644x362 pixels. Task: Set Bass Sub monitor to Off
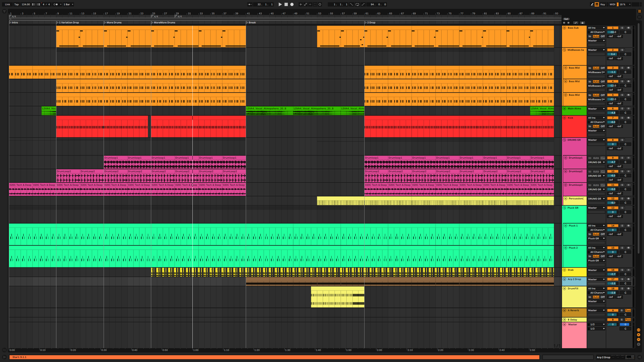pyautogui.click(x=603, y=36)
